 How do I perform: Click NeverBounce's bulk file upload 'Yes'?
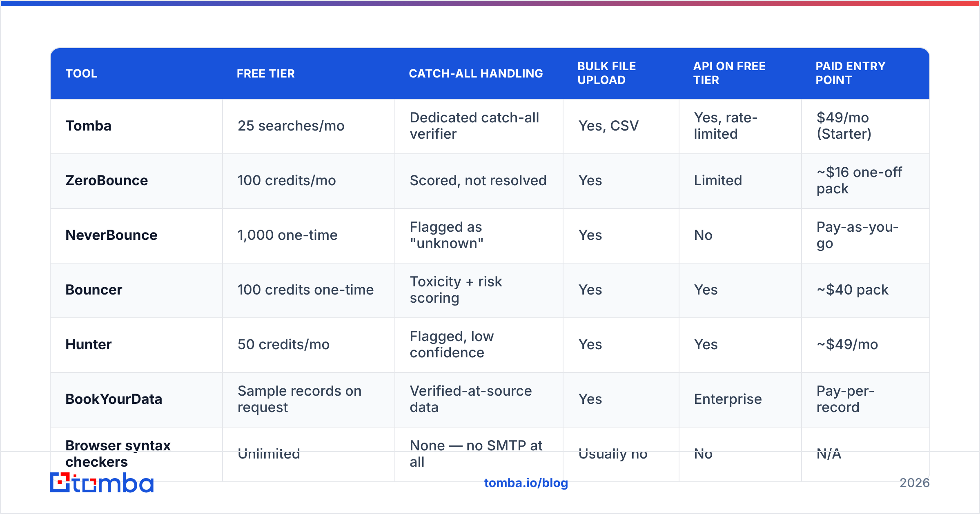tap(590, 235)
